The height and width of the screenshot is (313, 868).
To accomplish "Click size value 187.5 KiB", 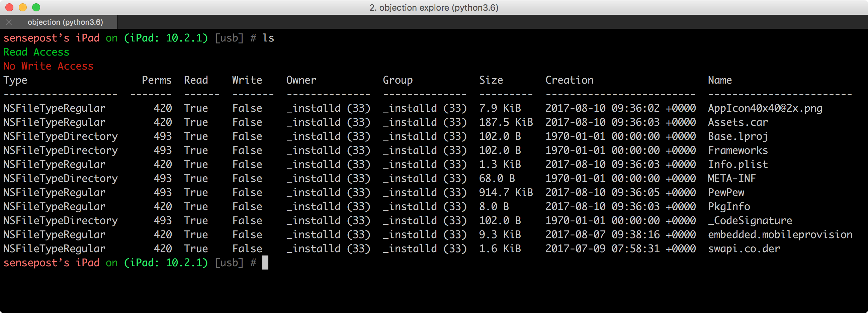I will [x=506, y=122].
